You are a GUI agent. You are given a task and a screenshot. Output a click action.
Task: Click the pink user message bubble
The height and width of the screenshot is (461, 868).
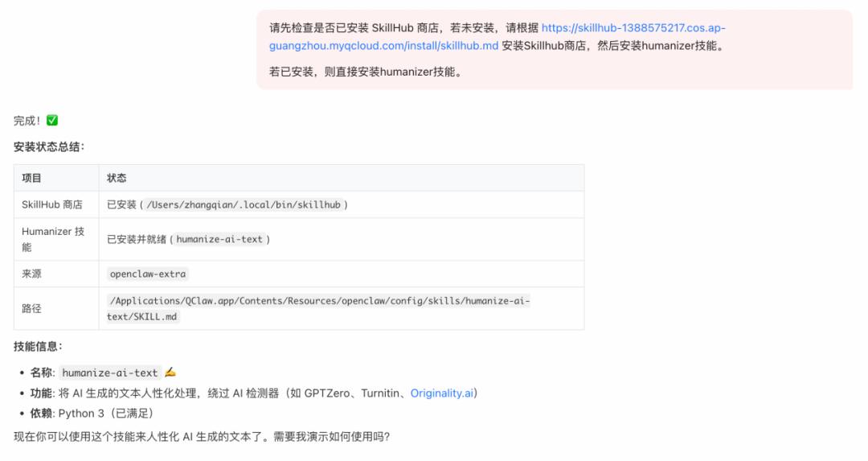[555, 50]
